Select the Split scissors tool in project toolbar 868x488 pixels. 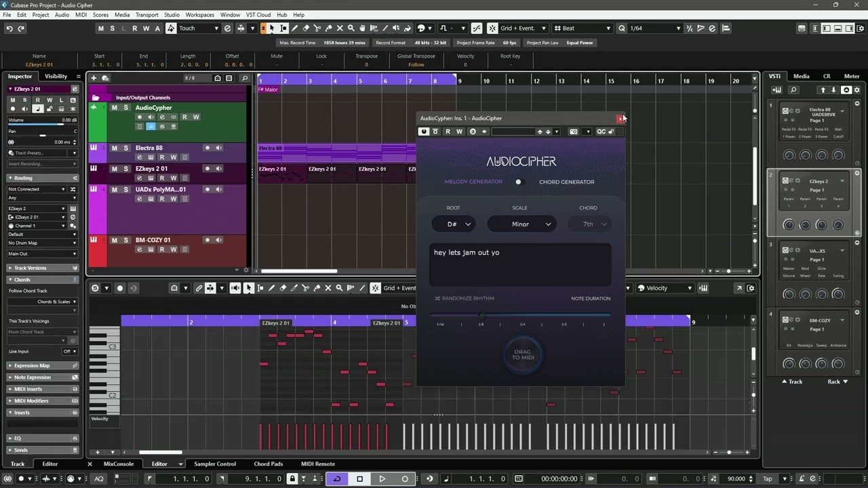pyautogui.click(x=317, y=28)
